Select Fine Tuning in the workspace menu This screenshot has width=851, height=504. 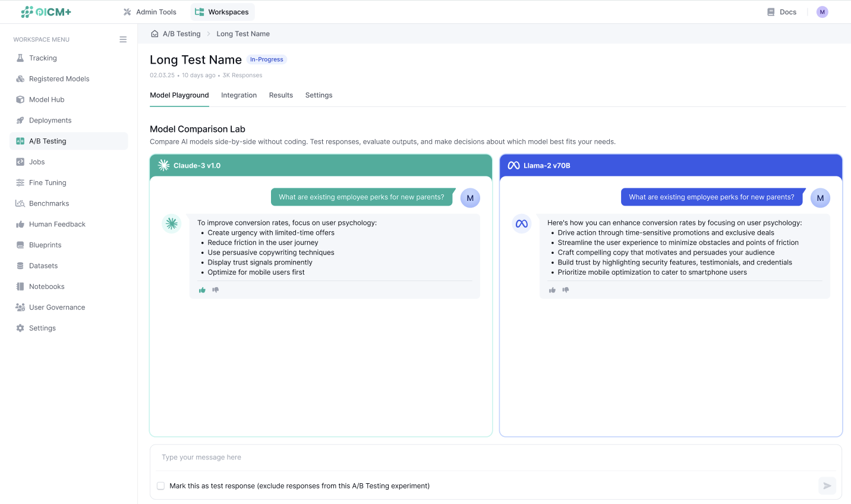(x=48, y=183)
